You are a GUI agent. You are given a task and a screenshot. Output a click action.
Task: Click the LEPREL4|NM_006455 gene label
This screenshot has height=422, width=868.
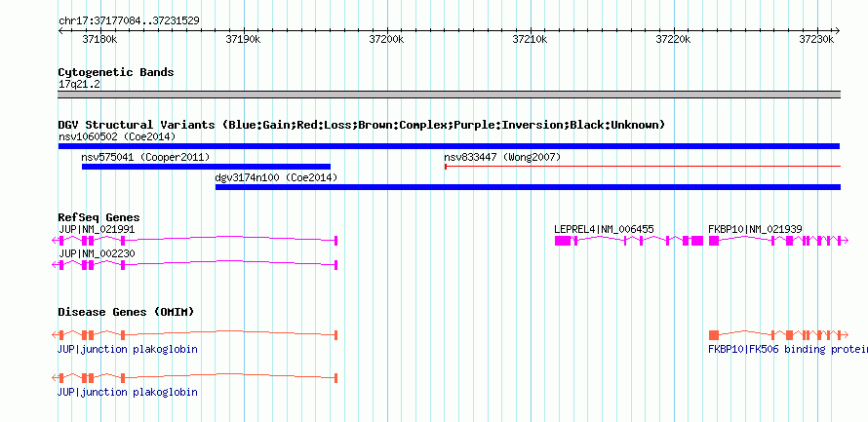point(604,229)
